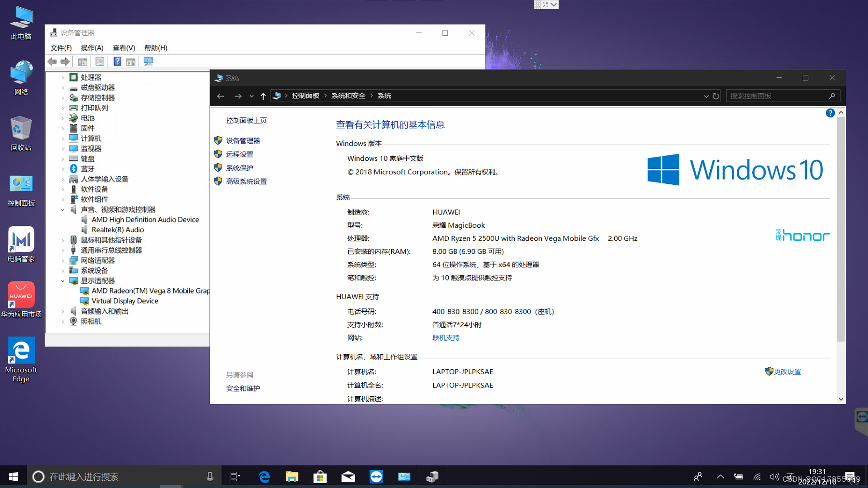This screenshot has width=868, height=488.
Task: Open the Huawei AppGallery desktop shortcut
Action: click(x=21, y=300)
